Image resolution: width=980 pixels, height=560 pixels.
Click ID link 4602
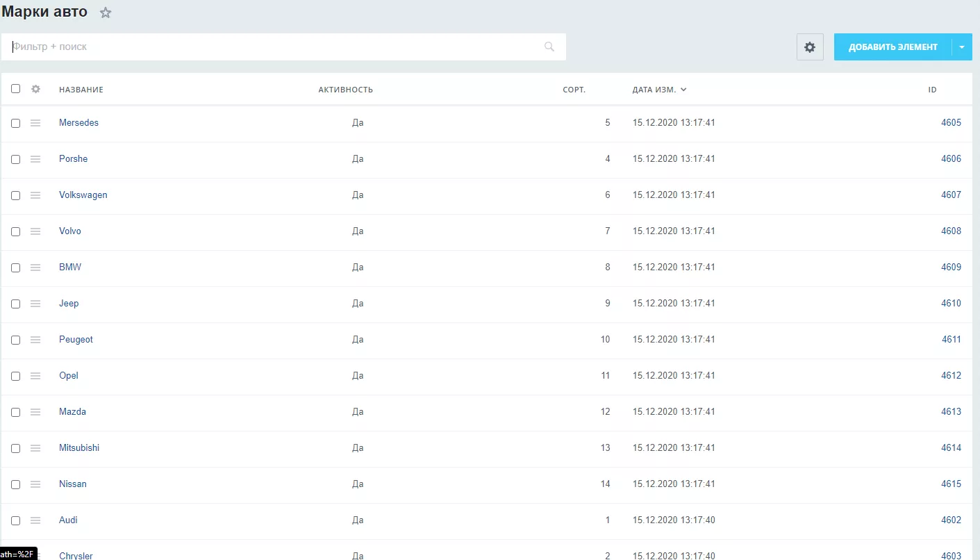(951, 520)
